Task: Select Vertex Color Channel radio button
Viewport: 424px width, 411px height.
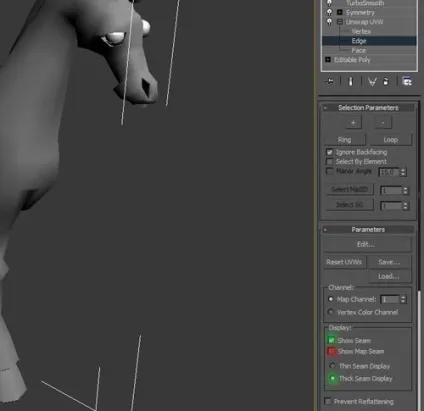Action: 330,312
